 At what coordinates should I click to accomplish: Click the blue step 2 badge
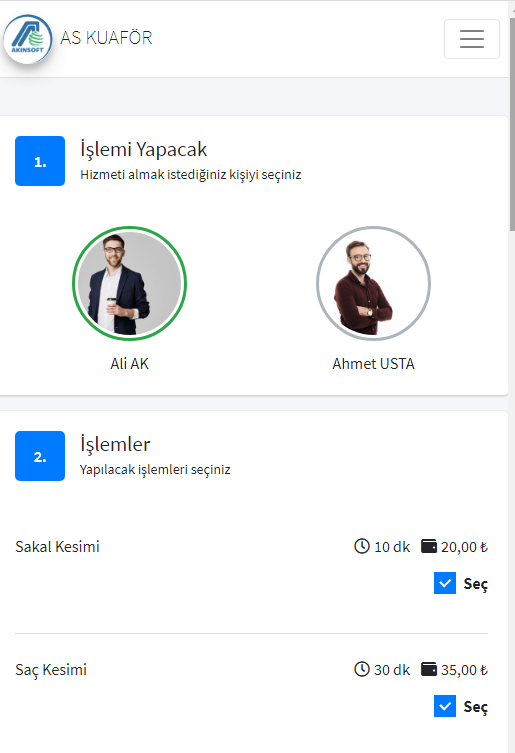point(40,456)
